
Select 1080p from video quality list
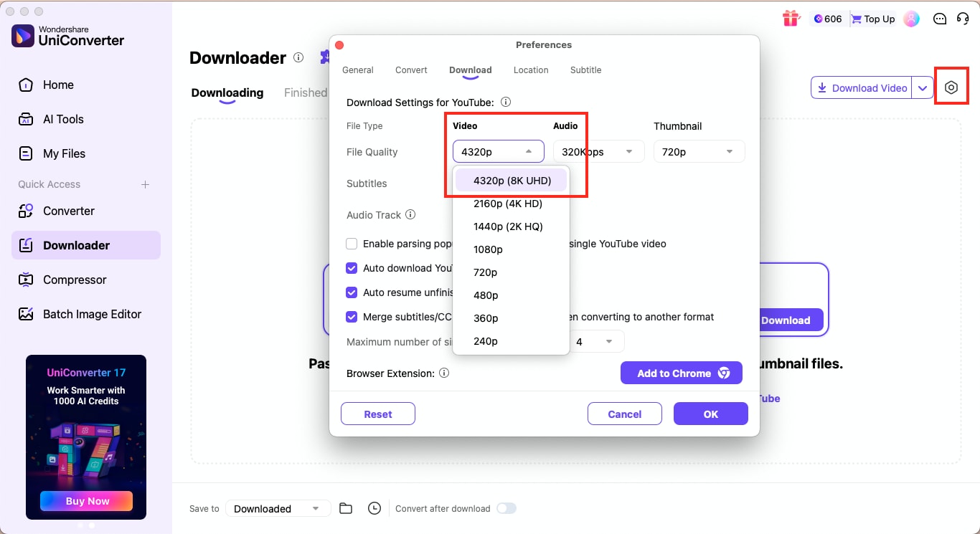tap(488, 249)
